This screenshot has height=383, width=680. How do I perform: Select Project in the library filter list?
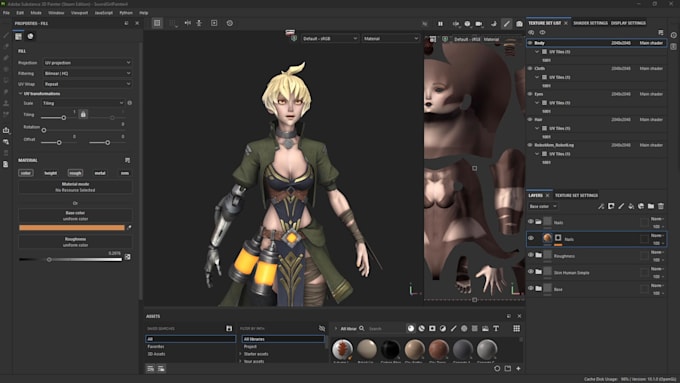click(x=250, y=347)
